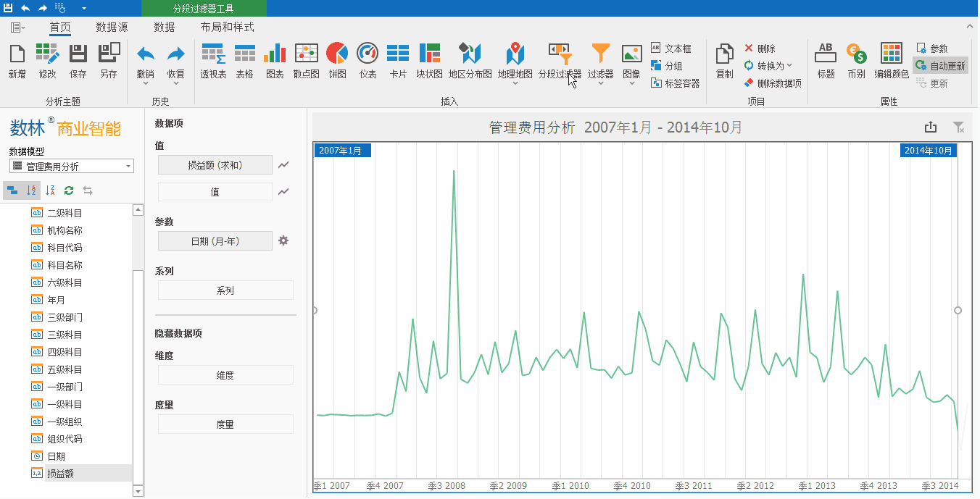Expand the 转换为 dropdown
The width and height of the screenshot is (980, 499).
point(789,66)
